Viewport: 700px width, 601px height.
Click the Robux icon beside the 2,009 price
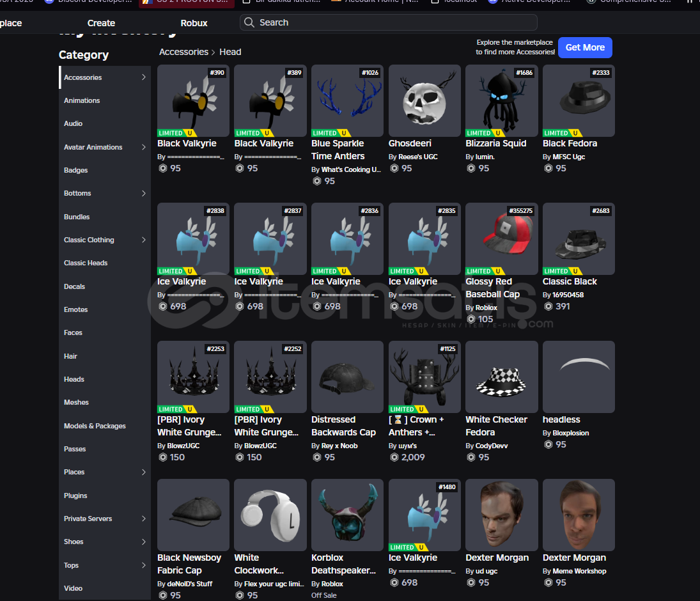[394, 457]
